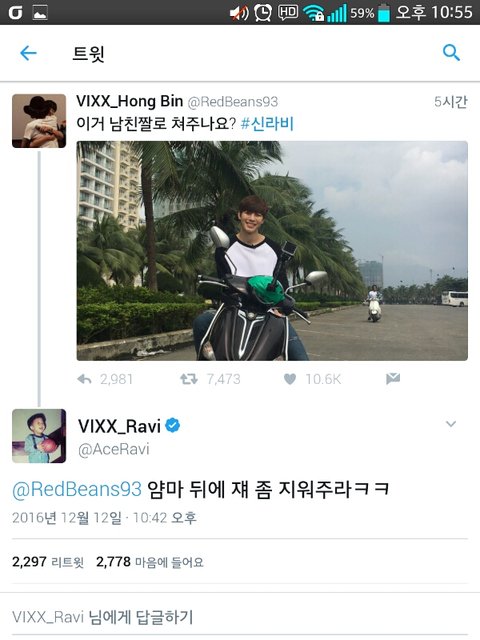
Task: Open the muted sound icon in the status bar
Action: 239,13
